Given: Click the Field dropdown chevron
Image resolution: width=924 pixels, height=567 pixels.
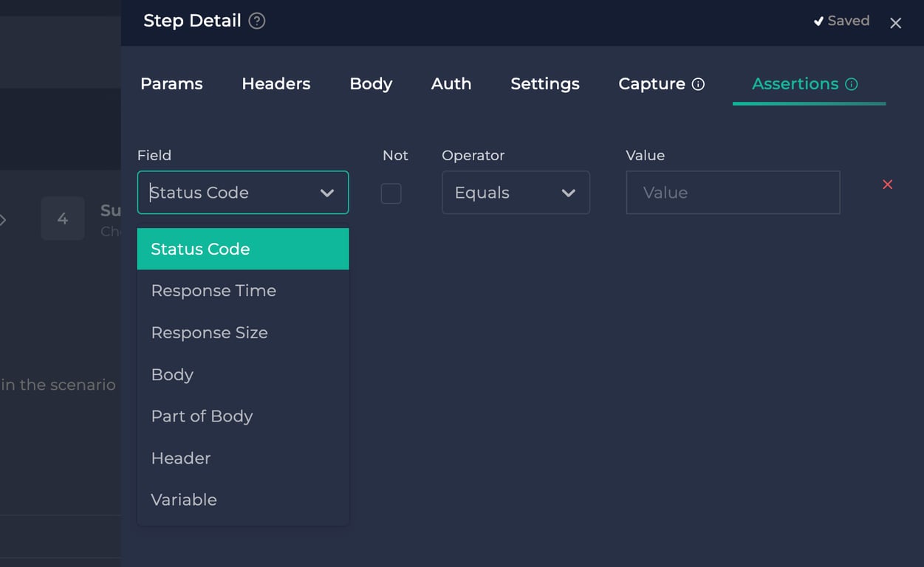Looking at the screenshot, I should [x=327, y=193].
